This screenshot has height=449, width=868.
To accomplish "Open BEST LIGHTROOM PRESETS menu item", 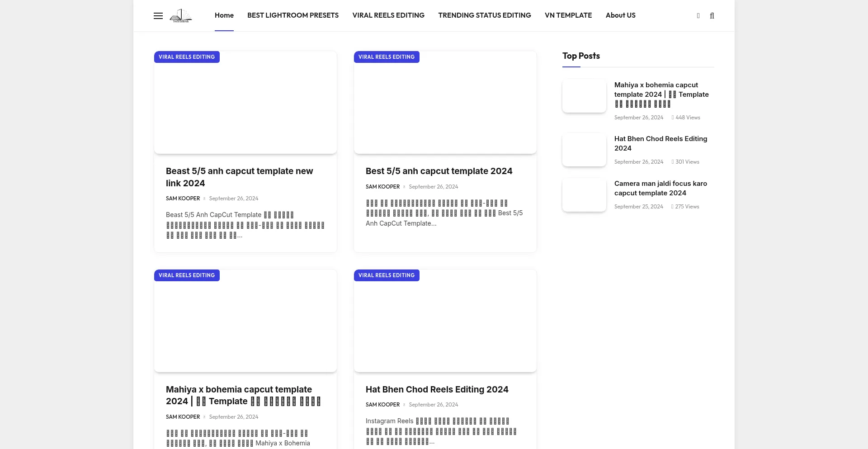I will [293, 15].
